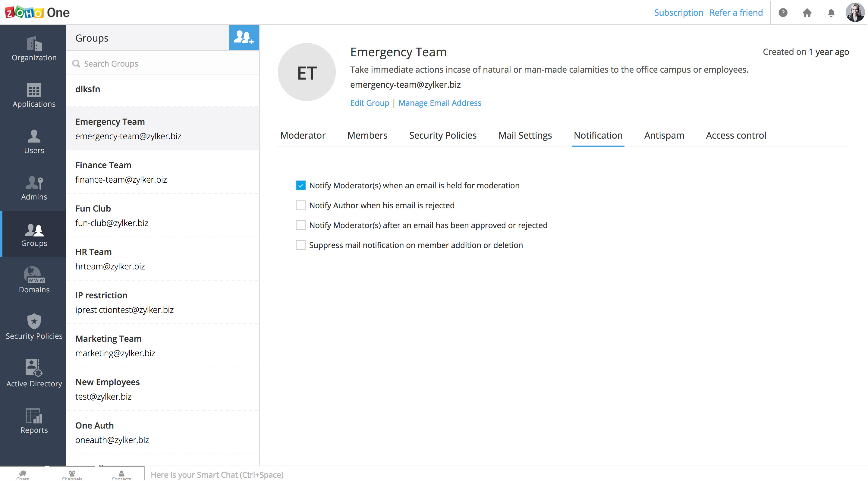Switch to the Mail Settings tab

pos(525,135)
